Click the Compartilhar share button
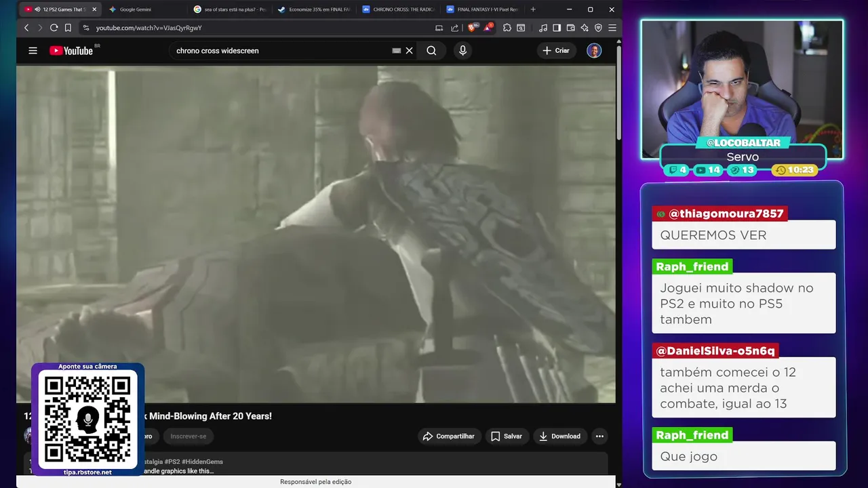 (450, 436)
